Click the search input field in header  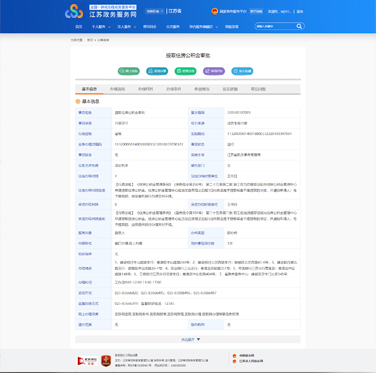point(275,26)
